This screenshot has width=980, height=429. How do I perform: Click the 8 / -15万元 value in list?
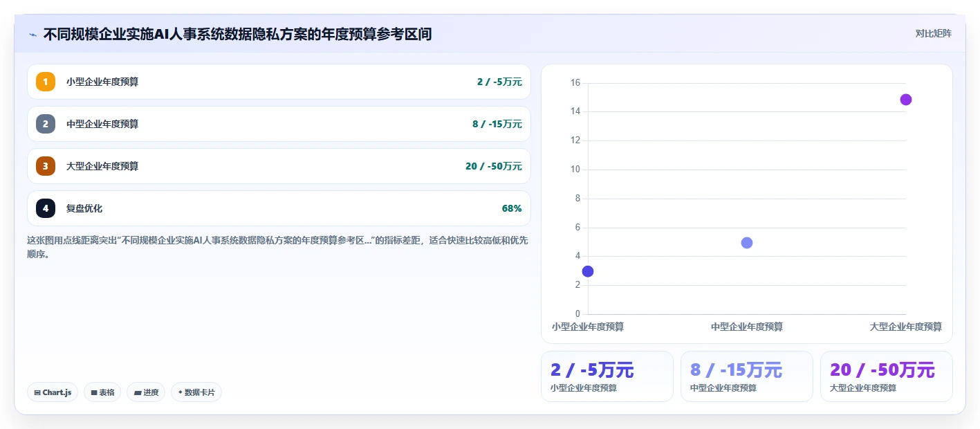pyautogui.click(x=497, y=124)
